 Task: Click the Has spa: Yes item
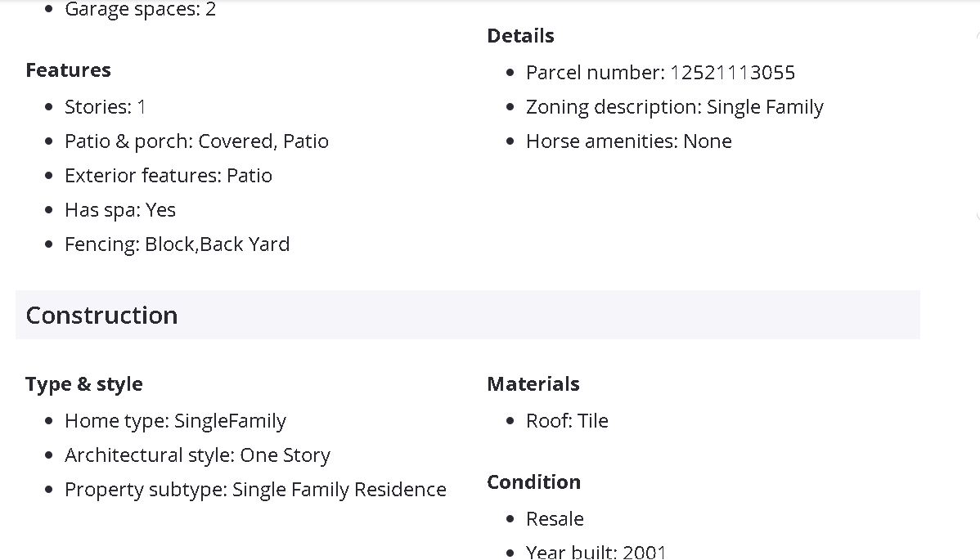coord(119,210)
